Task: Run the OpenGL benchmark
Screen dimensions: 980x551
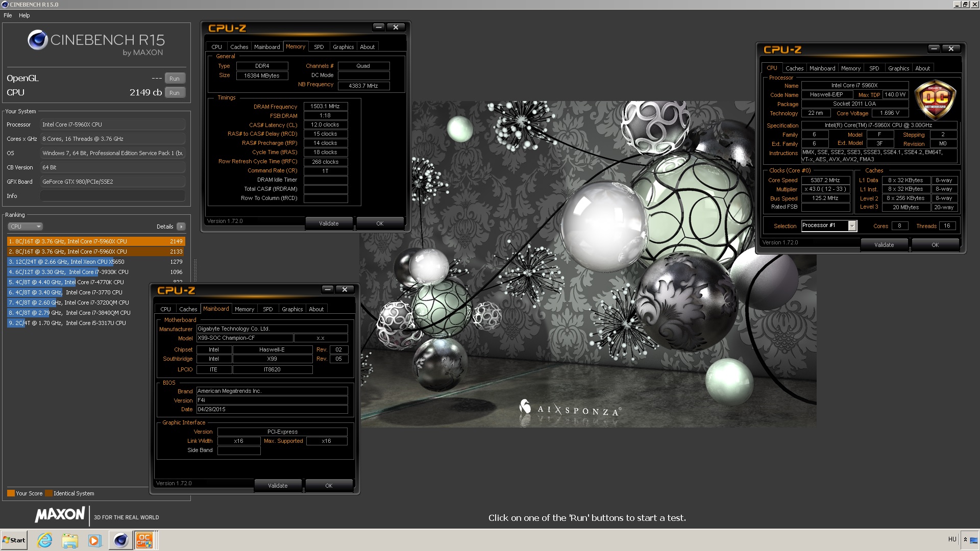Action: 175,79
